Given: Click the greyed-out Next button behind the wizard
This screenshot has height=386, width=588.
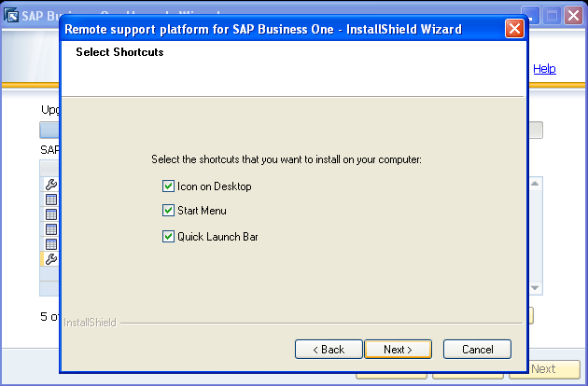Looking at the screenshot, I should 544,369.
